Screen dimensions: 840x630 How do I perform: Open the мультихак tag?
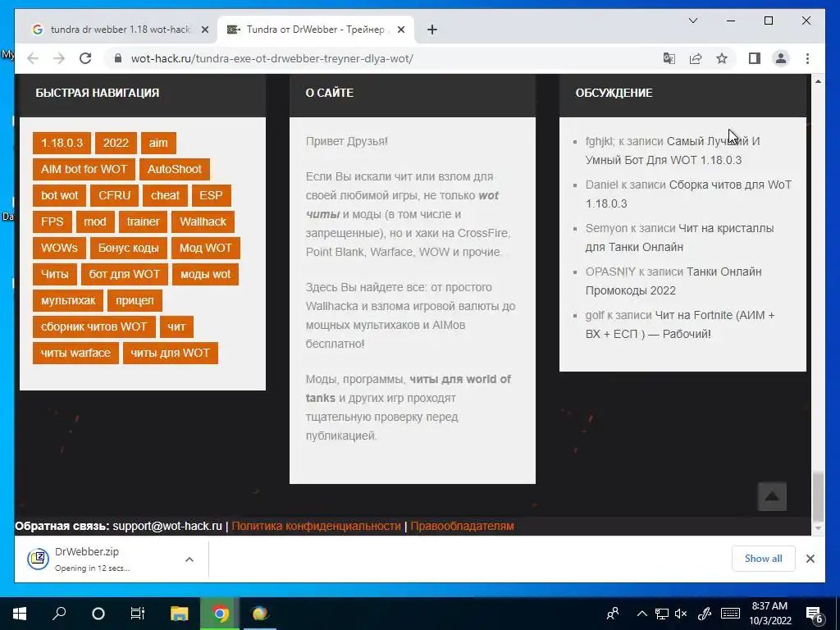point(68,300)
